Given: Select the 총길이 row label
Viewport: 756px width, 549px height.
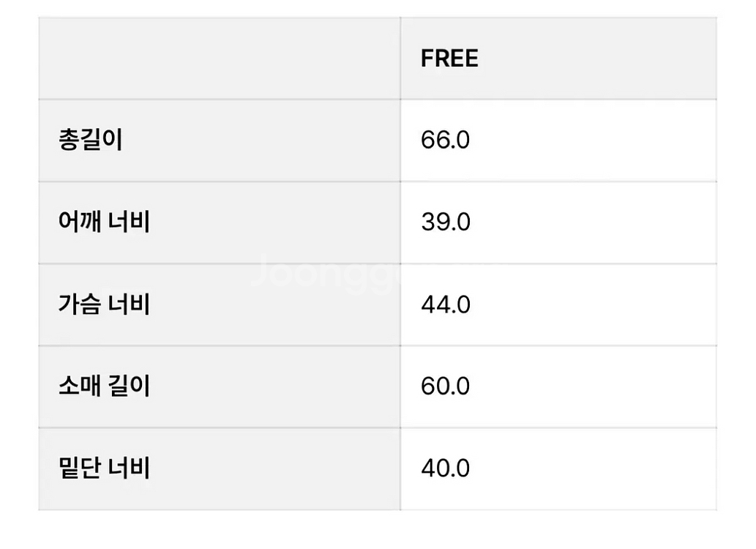Looking at the screenshot, I should tap(90, 140).
